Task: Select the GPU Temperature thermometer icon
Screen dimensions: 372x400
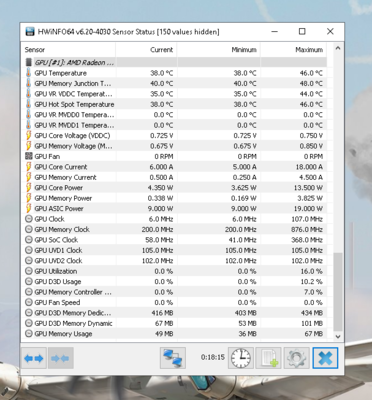Action: pos(29,73)
